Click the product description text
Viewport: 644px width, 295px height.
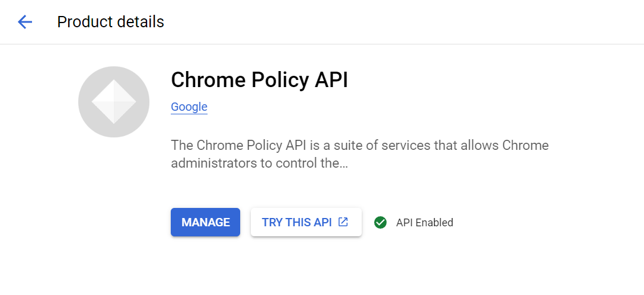[x=359, y=146]
